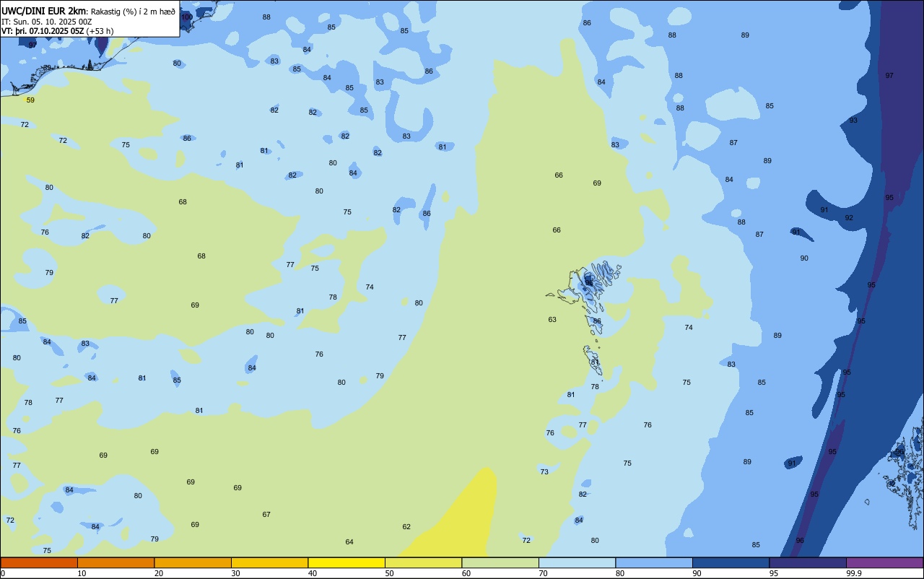Click the humidity value 64 on the map
924x579 pixels.
349,542
